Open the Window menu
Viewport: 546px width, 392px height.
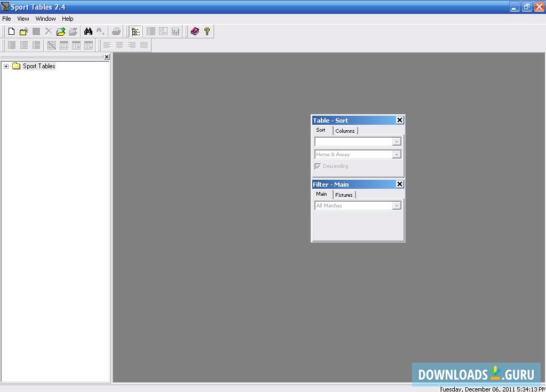pos(45,19)
